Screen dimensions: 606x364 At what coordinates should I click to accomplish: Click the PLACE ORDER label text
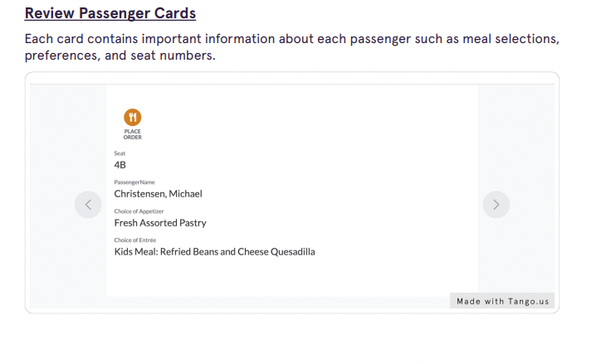pos(133,133)
